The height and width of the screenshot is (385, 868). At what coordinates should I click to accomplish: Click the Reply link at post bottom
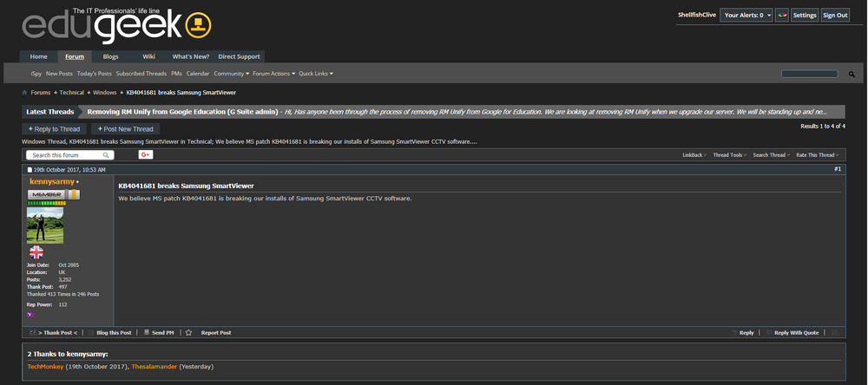click(742, 332)
